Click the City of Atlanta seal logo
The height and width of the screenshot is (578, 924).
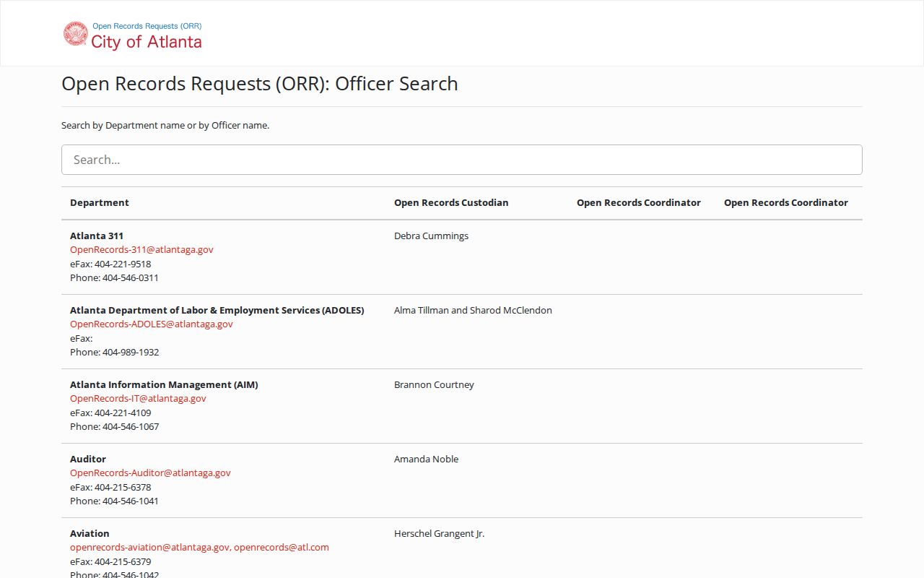[76, 34]
